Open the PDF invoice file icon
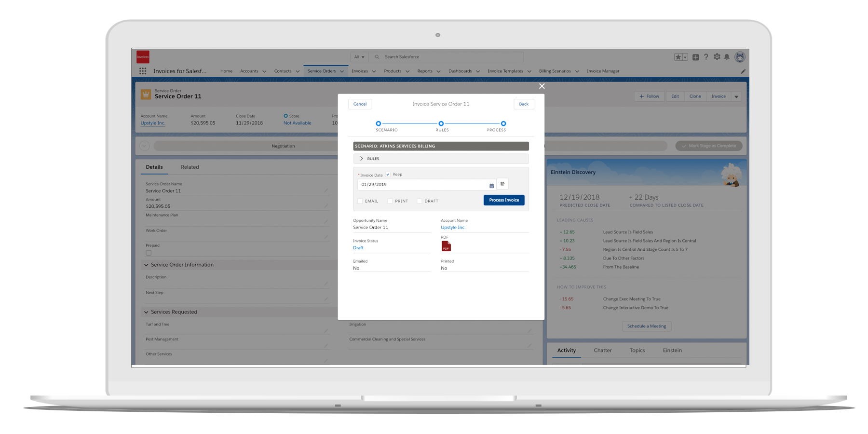868x434 pixels. [446, 246]
